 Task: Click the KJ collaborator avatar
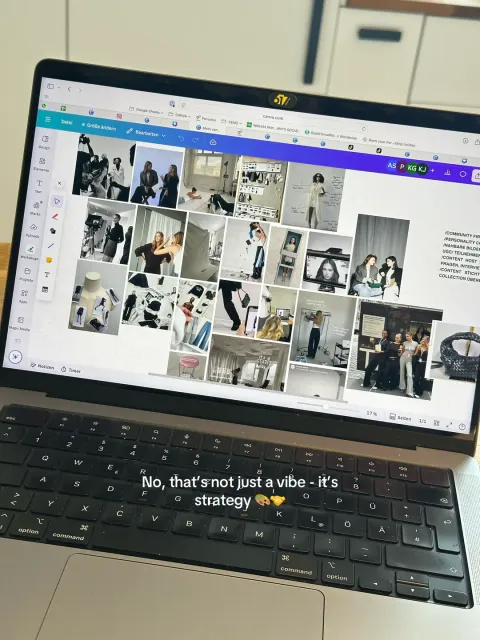422,169
